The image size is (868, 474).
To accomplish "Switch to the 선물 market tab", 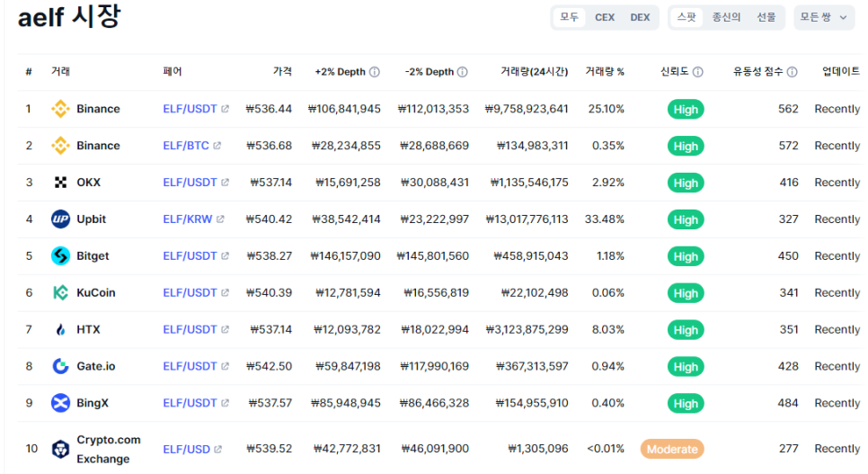I will click(x=766, y=17).
